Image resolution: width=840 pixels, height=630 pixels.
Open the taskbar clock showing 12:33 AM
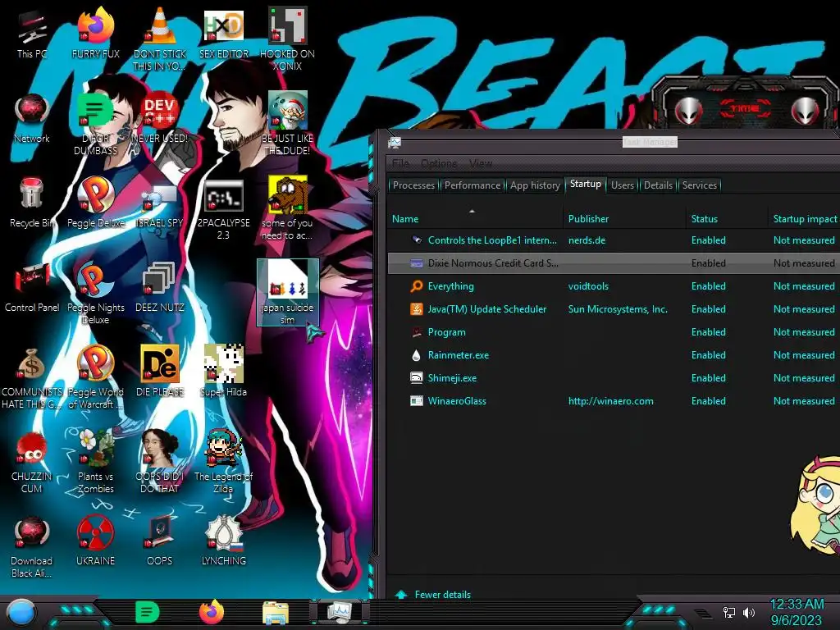pos(797,612)
